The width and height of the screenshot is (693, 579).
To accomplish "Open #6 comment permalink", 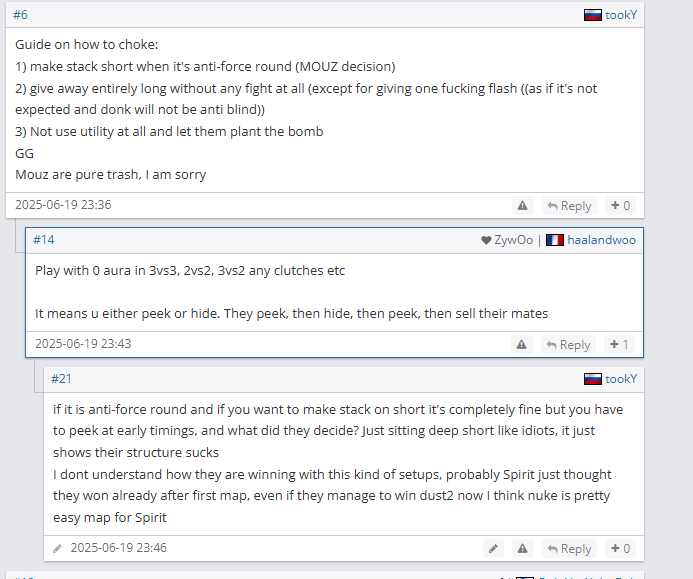I will [x=20, y=15].
